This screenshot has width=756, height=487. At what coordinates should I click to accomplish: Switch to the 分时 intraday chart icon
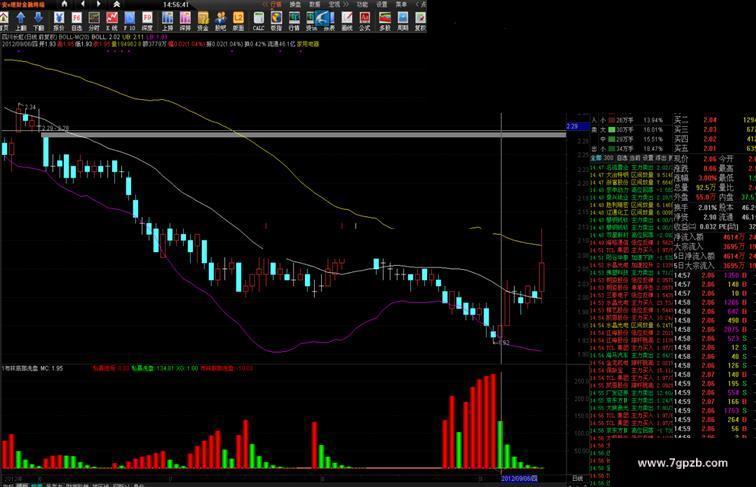tap(94, 21)
